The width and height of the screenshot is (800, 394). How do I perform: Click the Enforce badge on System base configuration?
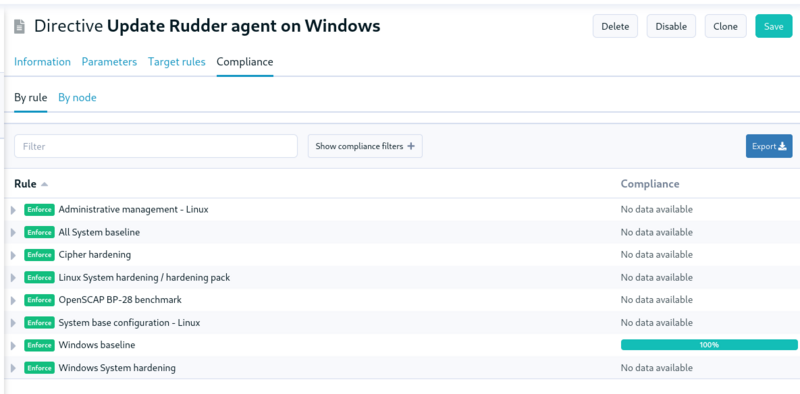pos(39,323)
